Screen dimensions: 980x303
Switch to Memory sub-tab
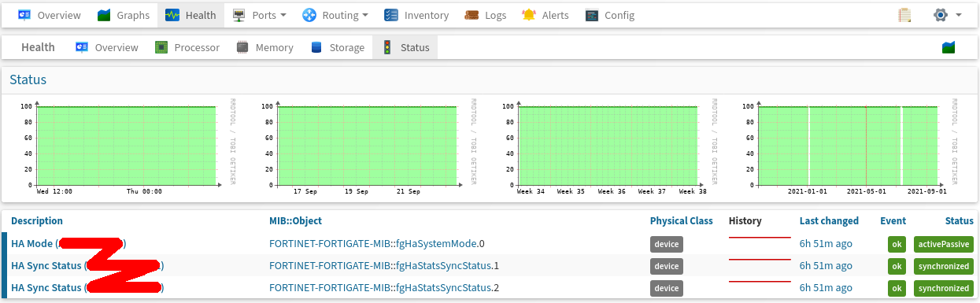265,47
